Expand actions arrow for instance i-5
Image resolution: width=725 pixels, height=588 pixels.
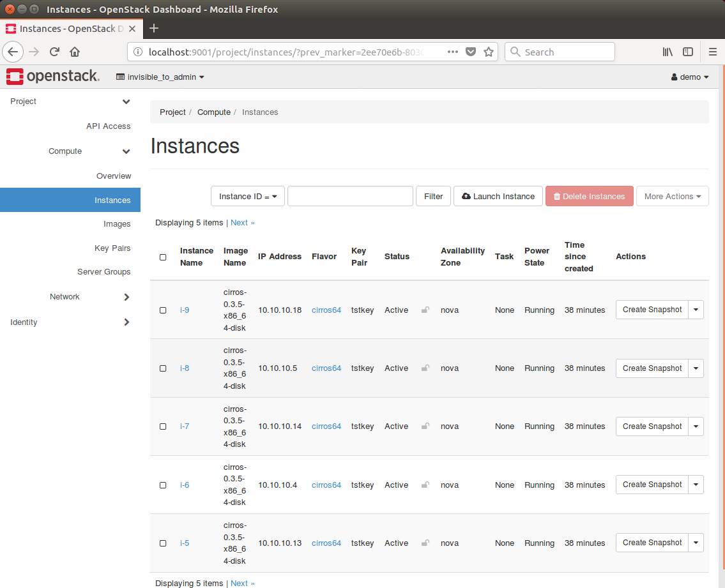[696, 543]
